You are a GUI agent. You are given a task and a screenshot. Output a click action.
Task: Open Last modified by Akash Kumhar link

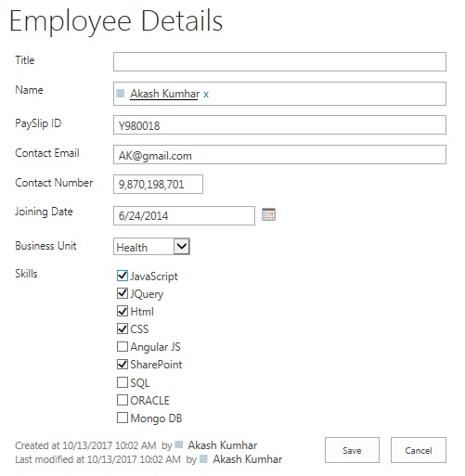pyautogui.click(x=248, y=459)
